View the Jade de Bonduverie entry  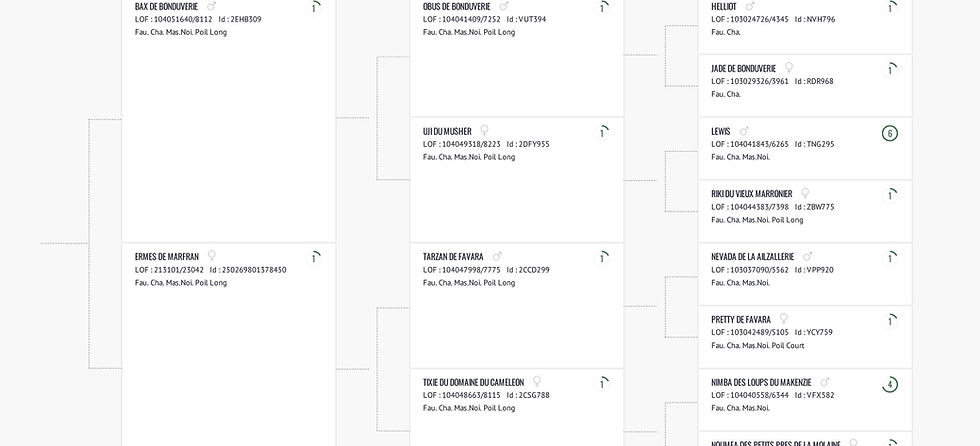[743, 69]
